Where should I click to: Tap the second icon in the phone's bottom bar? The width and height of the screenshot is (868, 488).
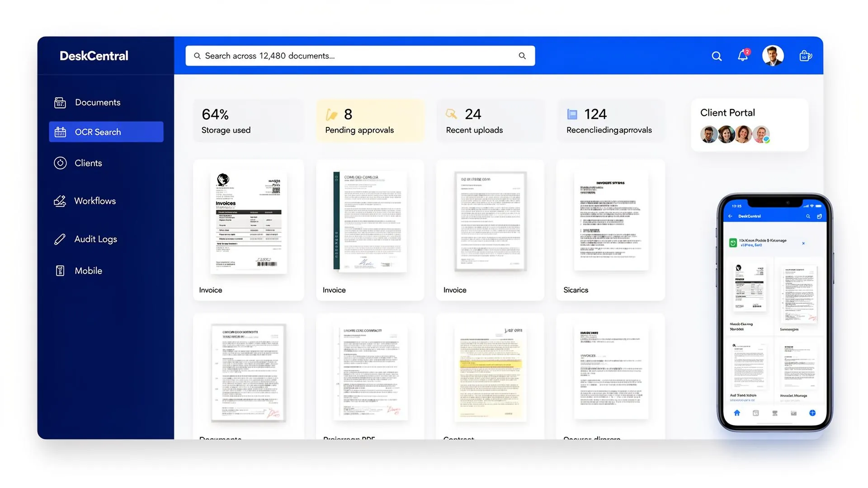tap(755, 413)
